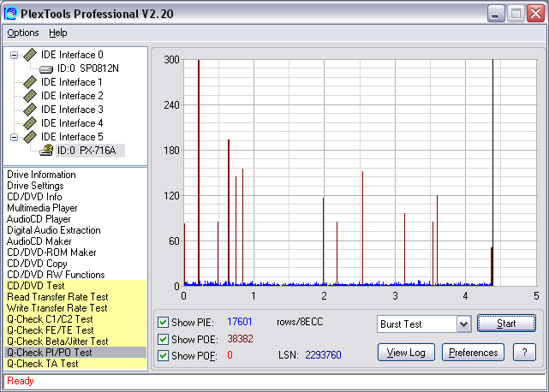Select Q-Check PI/PO Test entry
Screen dimensions: 549x392
75,353
